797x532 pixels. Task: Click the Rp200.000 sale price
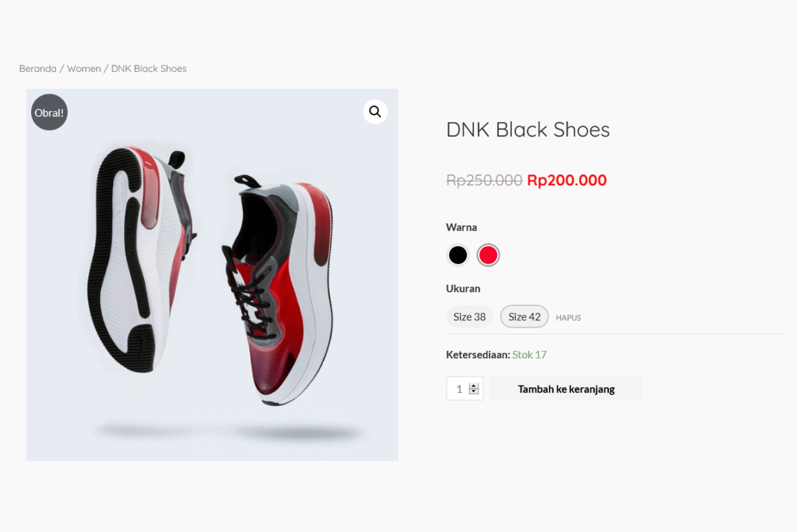[x=567, y=180]
